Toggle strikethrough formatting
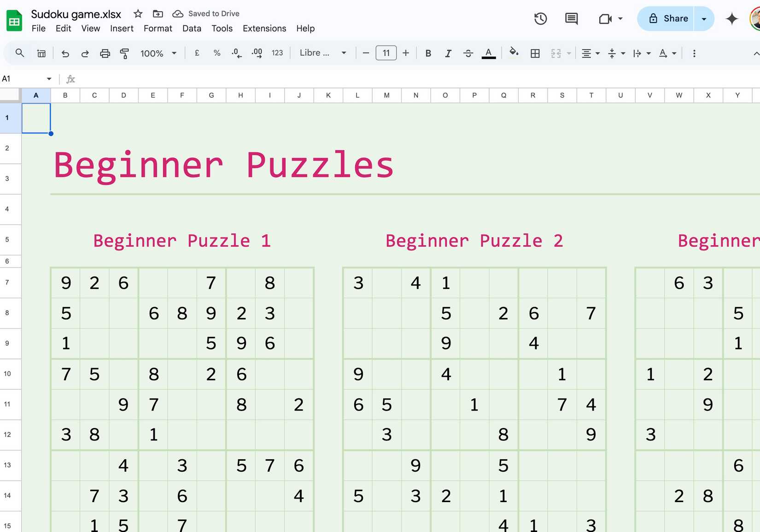 [x=468, y=53]
